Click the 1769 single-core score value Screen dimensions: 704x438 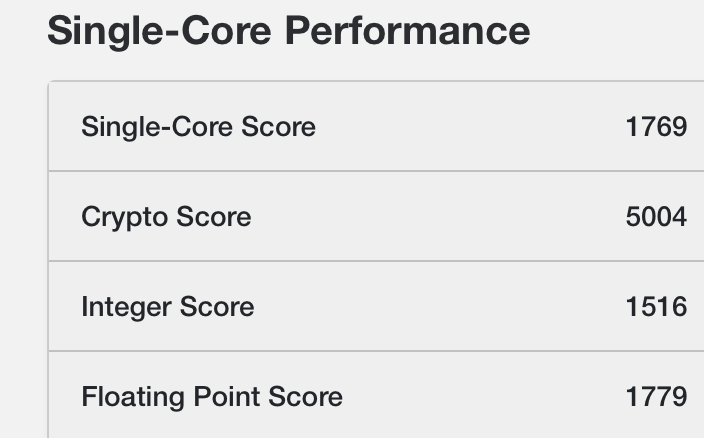[x=655, y=127]
